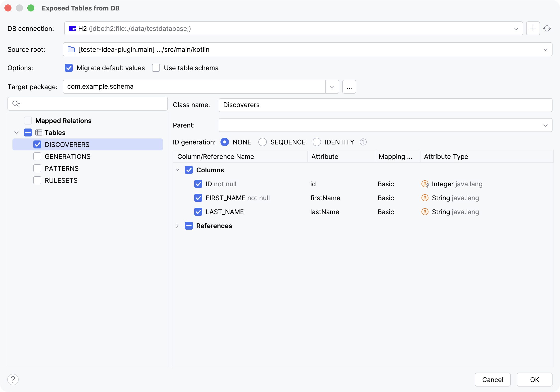Click the H2 database icon in connection field
Viewport: 560px width, 392px height.
click(x=72, y=29)
